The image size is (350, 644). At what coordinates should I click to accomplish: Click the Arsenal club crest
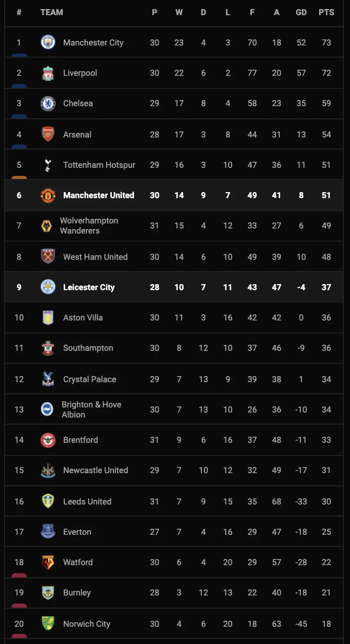tap(48, 134)
